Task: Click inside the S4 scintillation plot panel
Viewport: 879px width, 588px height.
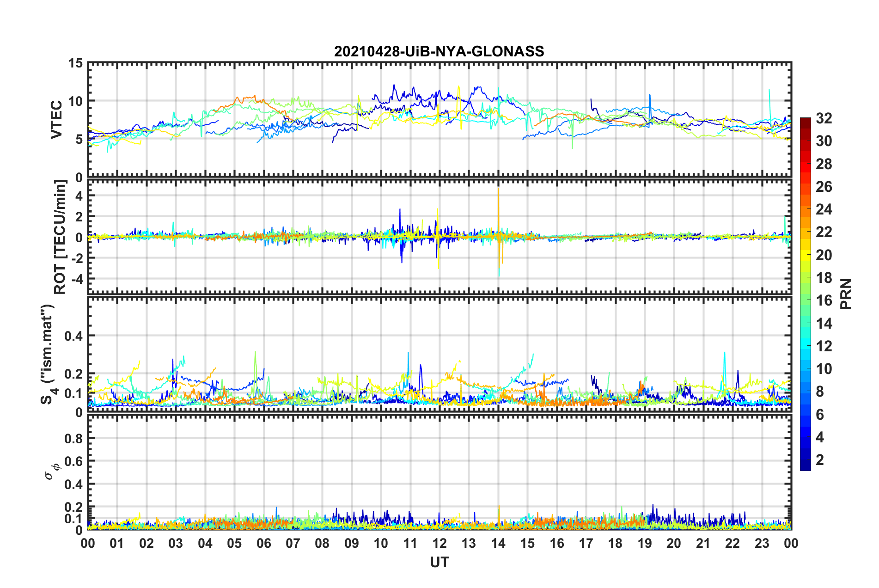Action: [x=439, y=354]
